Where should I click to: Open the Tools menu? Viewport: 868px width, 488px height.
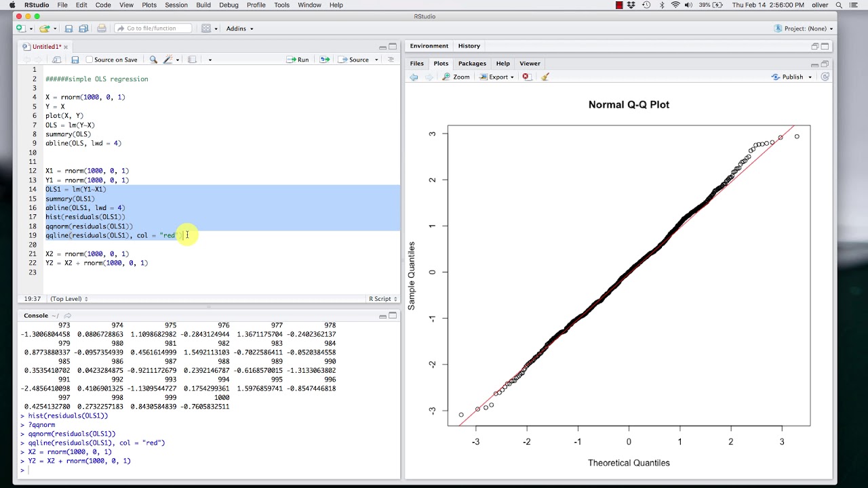point(282,5)
